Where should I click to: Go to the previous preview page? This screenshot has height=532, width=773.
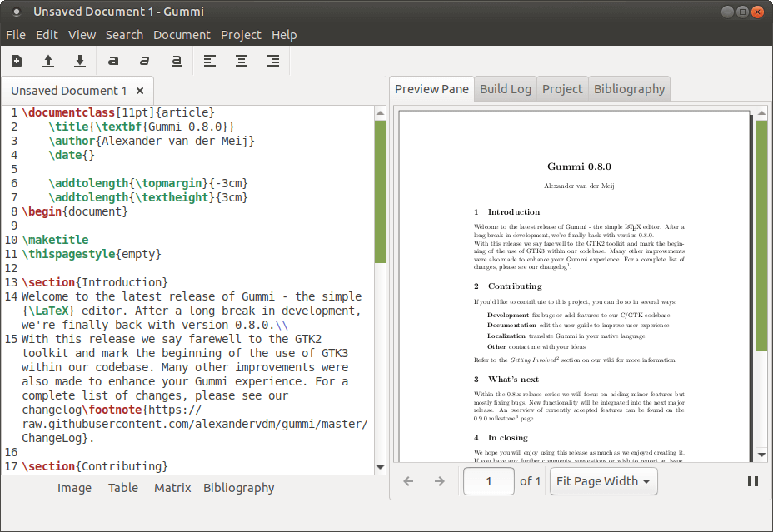pyautogui.click(x=408, y=481)
